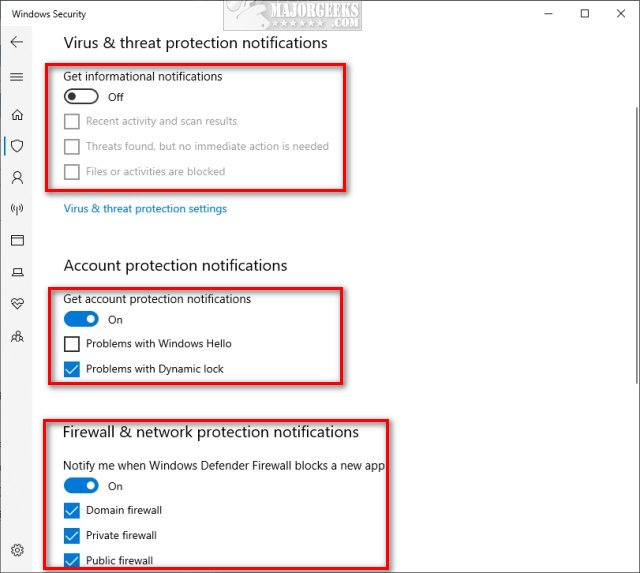Open Account protection person icon
This screenshot has height=573, width=640.
[17, 178]
